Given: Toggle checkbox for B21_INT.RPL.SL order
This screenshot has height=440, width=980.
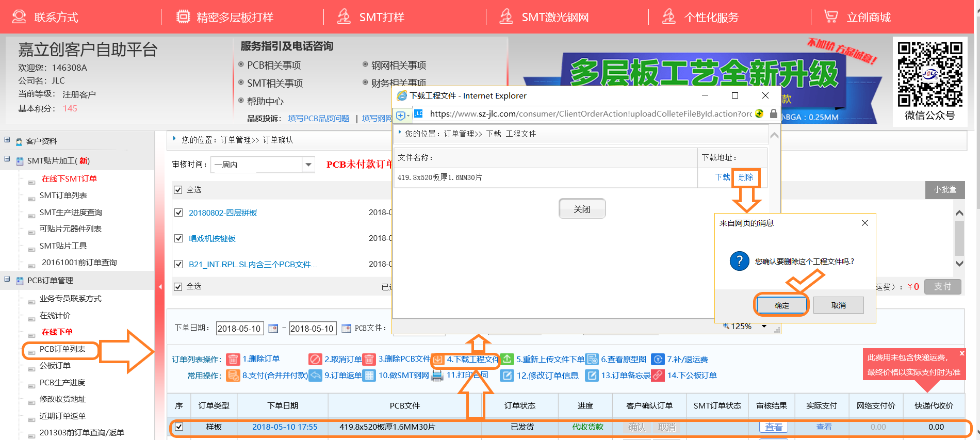Looking at the screenshot, I should tap(178, 264).
